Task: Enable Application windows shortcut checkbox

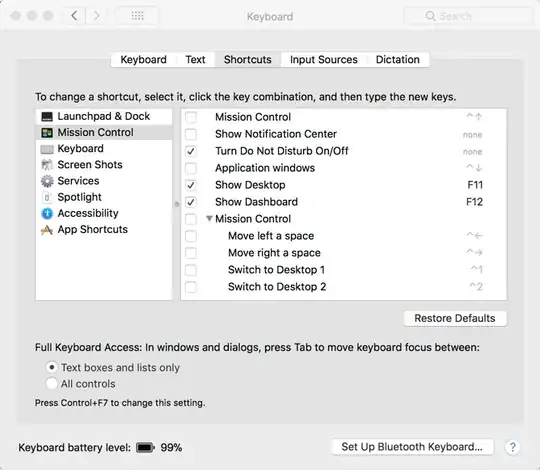Action: pyautogui.click(x=191, y=168)
